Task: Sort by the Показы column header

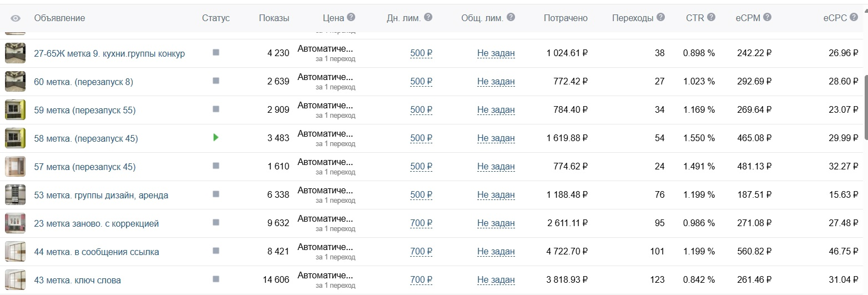Action: coord(274,18)
